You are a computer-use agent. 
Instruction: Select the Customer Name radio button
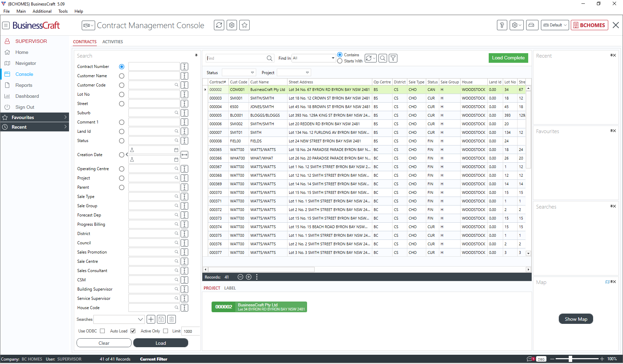(122, 76)
